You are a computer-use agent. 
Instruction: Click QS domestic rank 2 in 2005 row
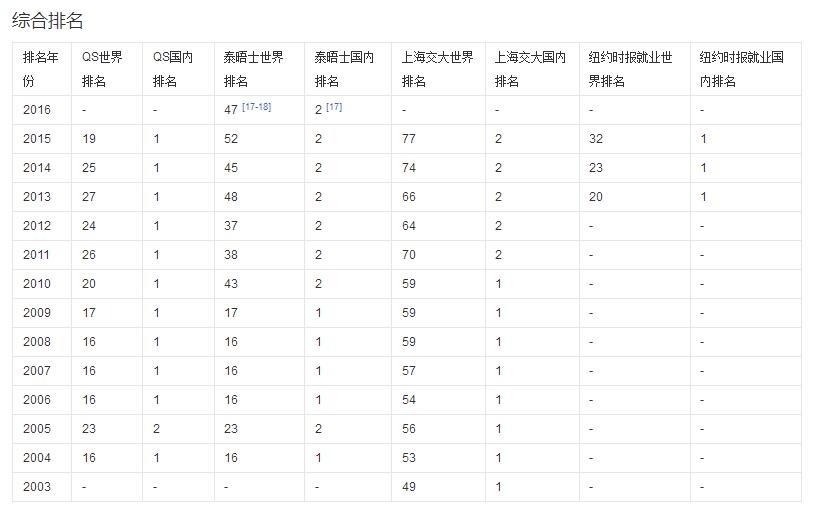point(156,429)
